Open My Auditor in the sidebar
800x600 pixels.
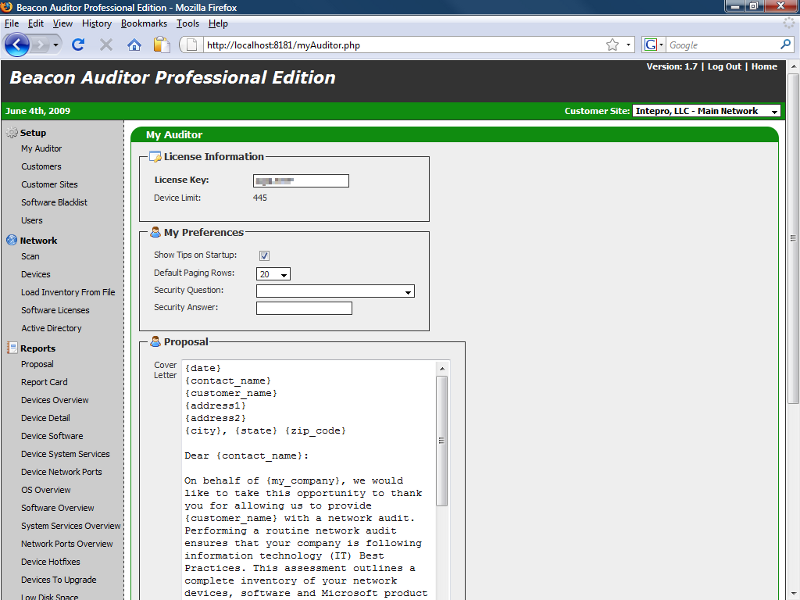(41, 148)
